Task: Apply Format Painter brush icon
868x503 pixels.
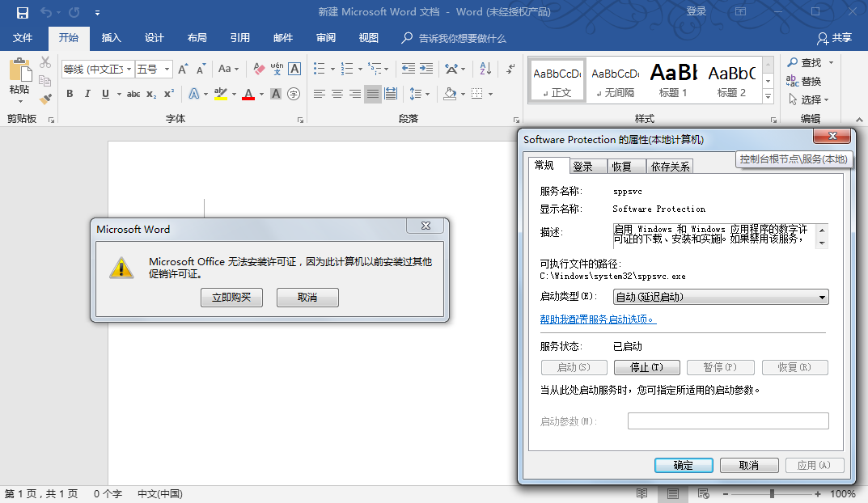Action: [x=45, y=99]
